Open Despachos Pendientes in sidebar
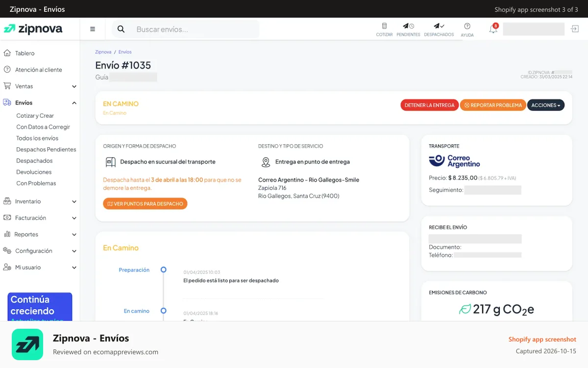 (46, 150)
